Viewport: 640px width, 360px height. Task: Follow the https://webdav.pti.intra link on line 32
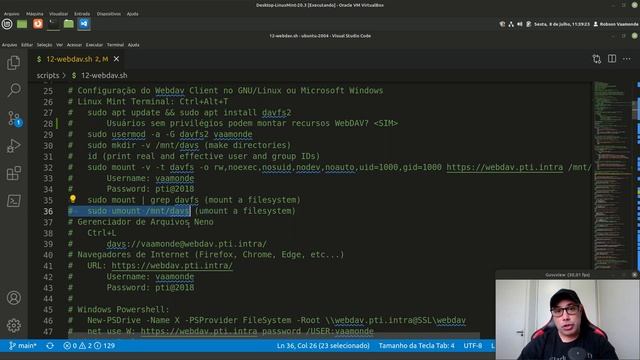(x=504, y=167)
